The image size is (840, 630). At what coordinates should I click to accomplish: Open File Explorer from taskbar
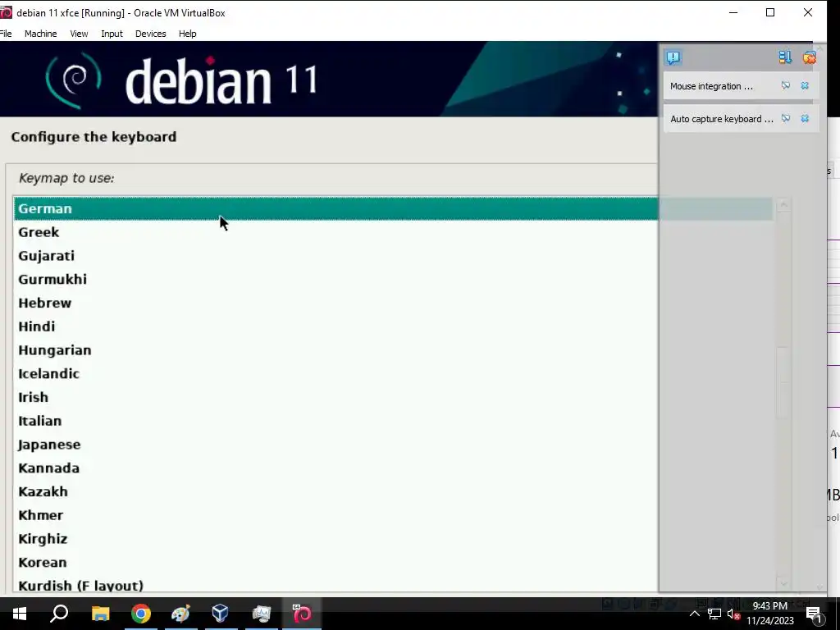pos(100,614)
